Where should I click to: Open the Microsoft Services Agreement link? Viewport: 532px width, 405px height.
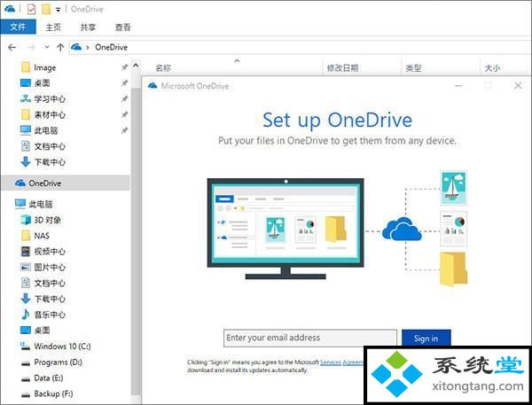(x=341, y=362)
